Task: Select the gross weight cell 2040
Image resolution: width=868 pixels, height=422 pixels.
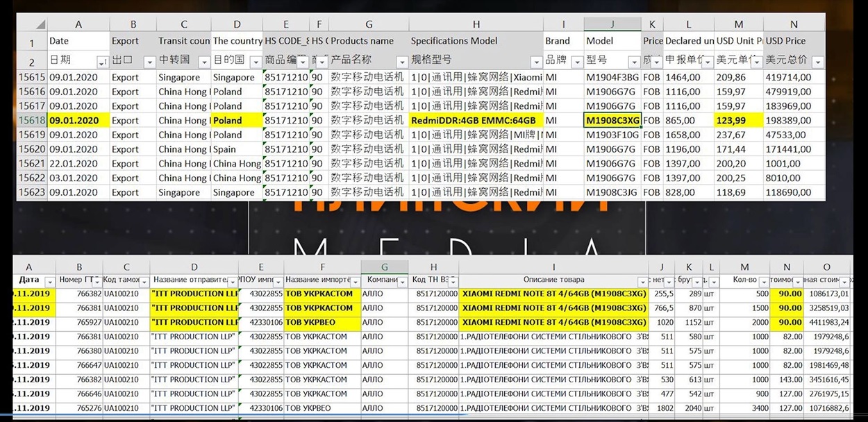Action: (687, 408)
